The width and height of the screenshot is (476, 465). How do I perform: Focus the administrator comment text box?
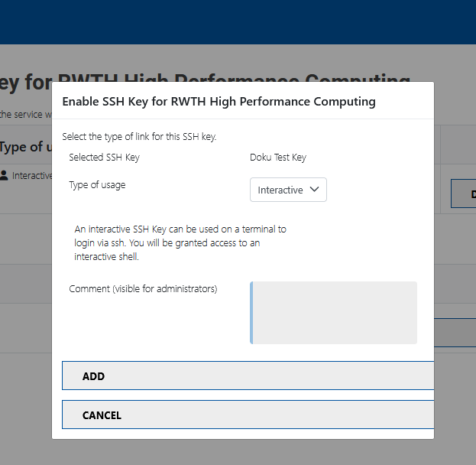(334, 313)
